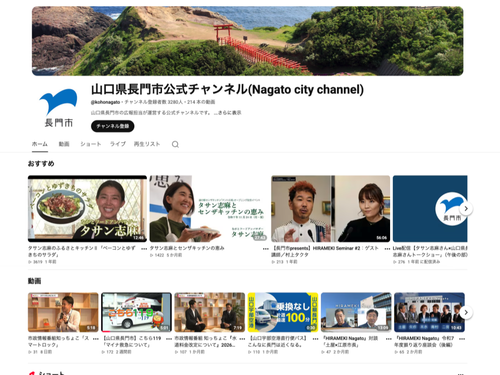This screenshot has height=375, width=500.
Task: Open title HIRAMEKI Nagato 対談 土屋×江原市長
Action: click(350, 342)
